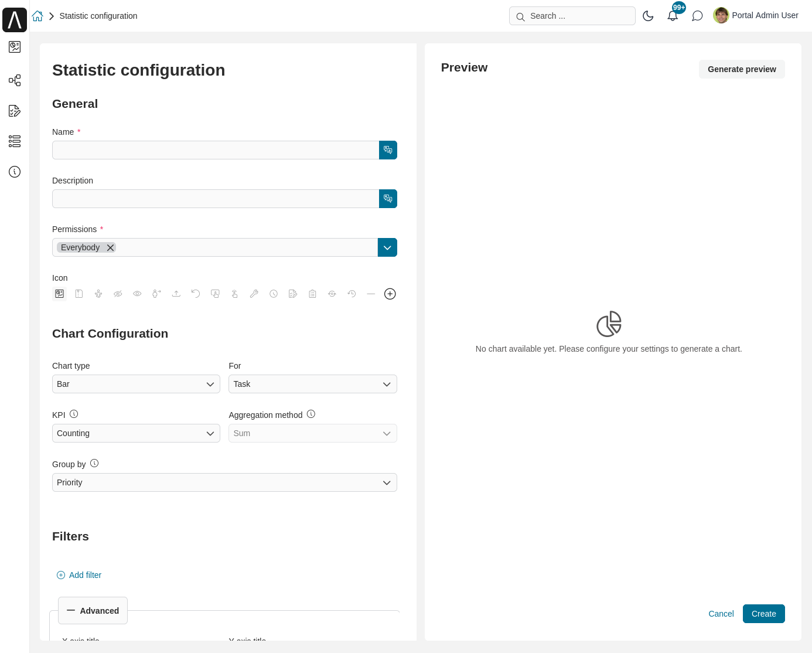Select the statistics dashboard icon in the sidebar

tap(15, 47)
